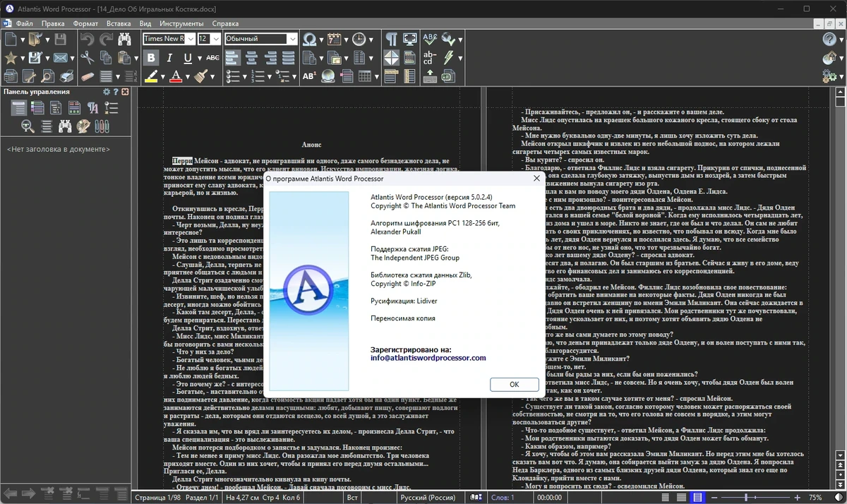Click the Help question mark toolbar icon

[x=829, y=40]
